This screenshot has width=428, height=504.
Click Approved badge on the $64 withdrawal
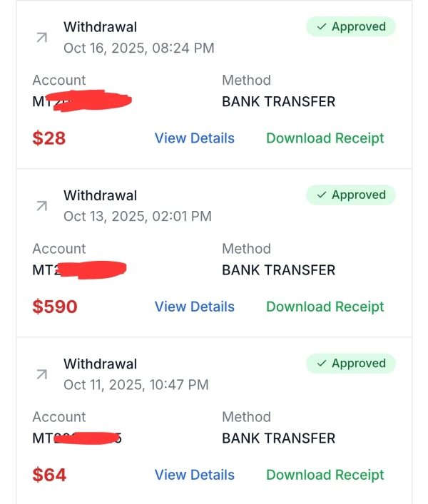click(x=351, y=364)
